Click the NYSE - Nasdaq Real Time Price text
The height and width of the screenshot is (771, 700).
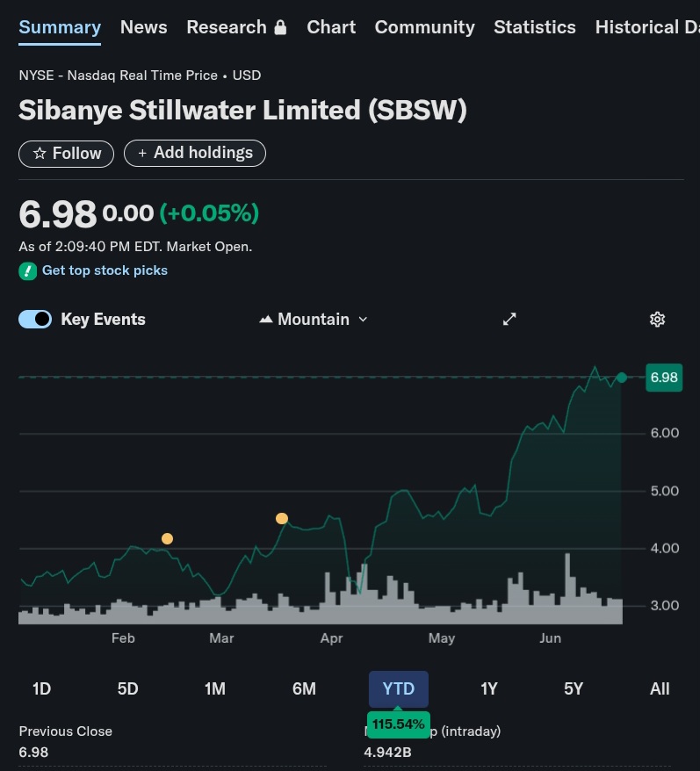[x=118, y=76]
